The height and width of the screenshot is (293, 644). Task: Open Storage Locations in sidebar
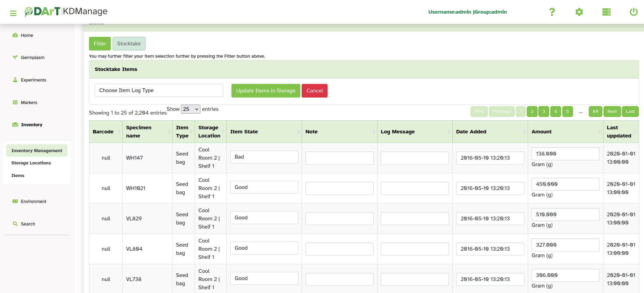[x=31, y=163]
